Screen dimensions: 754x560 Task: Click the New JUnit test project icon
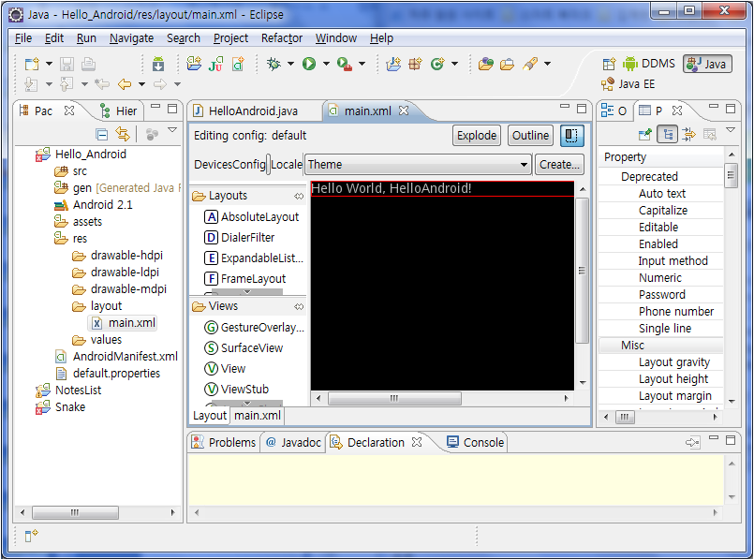point(216,64)
